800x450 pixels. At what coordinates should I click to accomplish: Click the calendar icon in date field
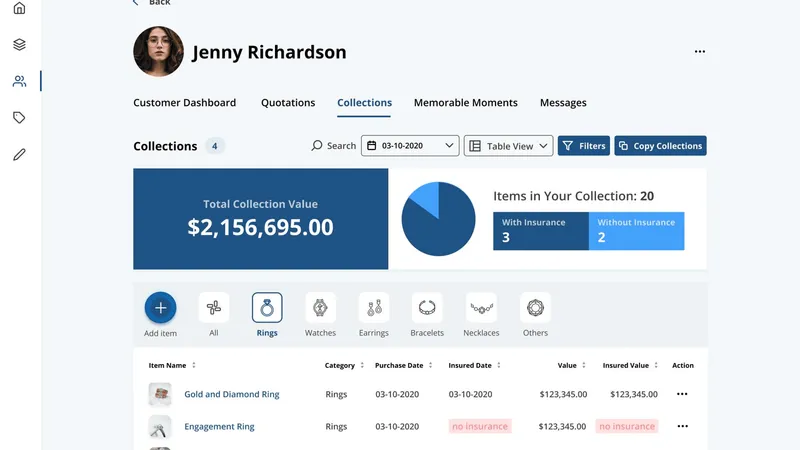point(372,145)
